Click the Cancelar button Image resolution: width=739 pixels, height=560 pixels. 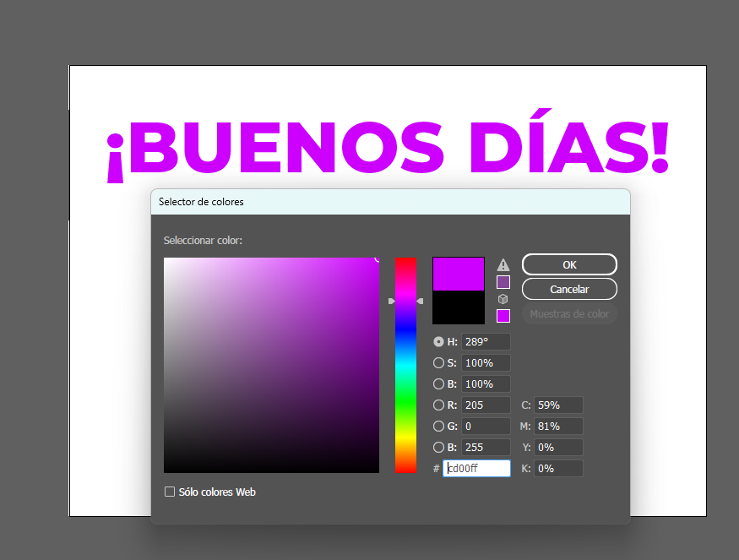click(569, 289)
